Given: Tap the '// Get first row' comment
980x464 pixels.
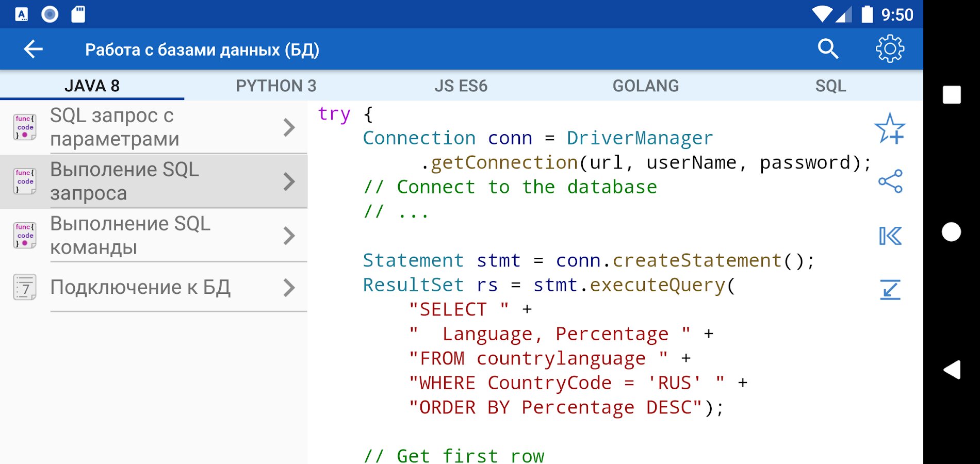Looking at the screenshot, I should tap(454, 456).
